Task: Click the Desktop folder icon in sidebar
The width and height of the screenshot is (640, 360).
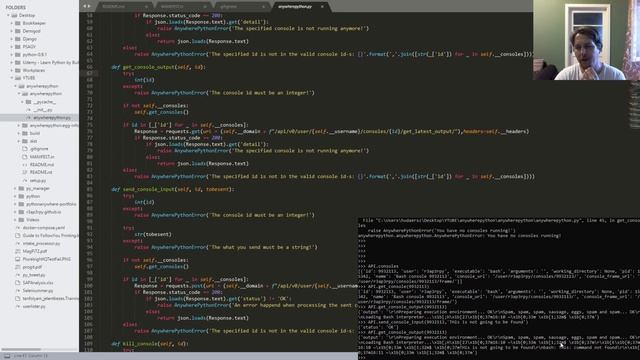Action: 14,15
